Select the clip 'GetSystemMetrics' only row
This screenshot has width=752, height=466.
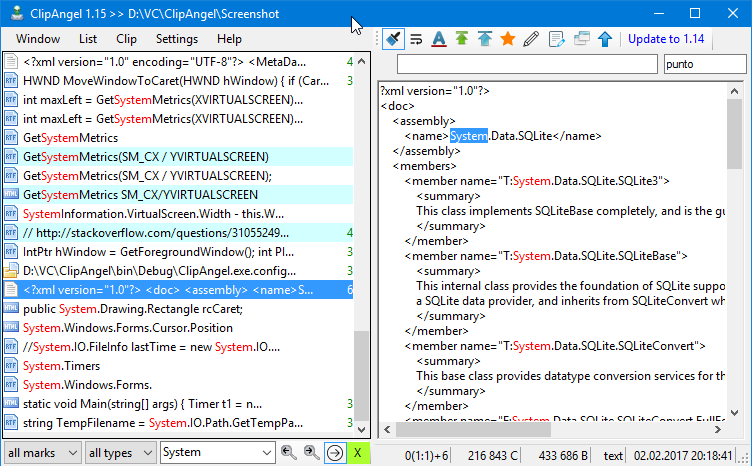(x=178, y=138)
